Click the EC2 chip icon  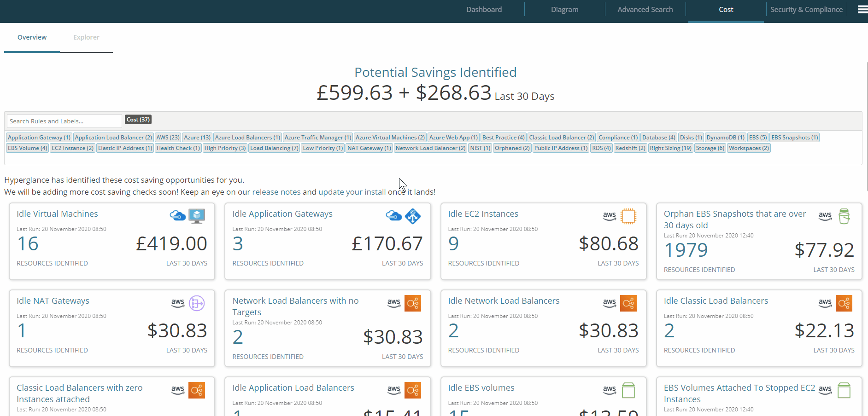click(x=628, y=216)
